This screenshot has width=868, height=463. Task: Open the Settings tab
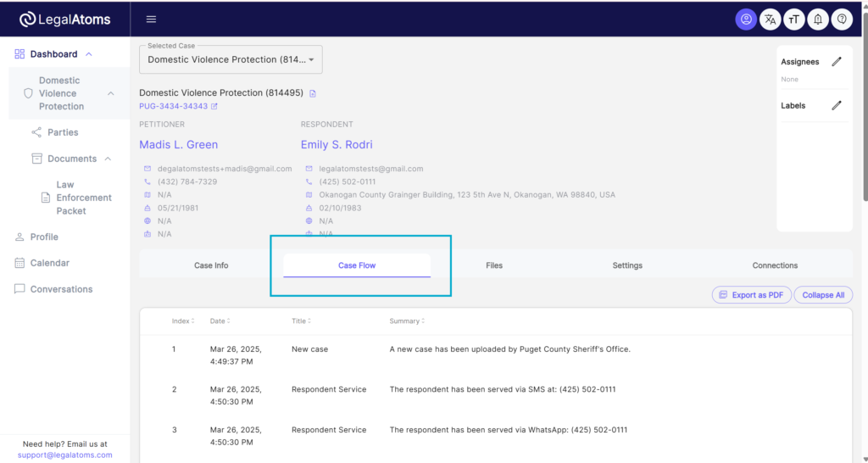pyautogui.click(x=627, y=265)
